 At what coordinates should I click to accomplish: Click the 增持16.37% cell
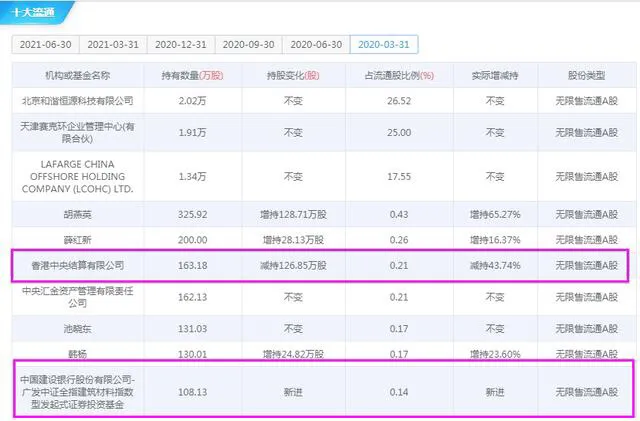click(495, 240)
